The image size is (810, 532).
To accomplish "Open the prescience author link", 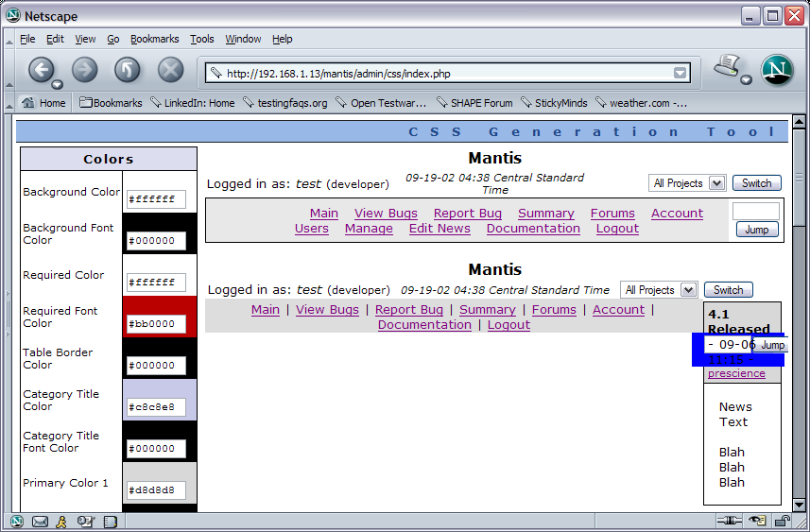I will pyautogui.click(x=736, y=373).
